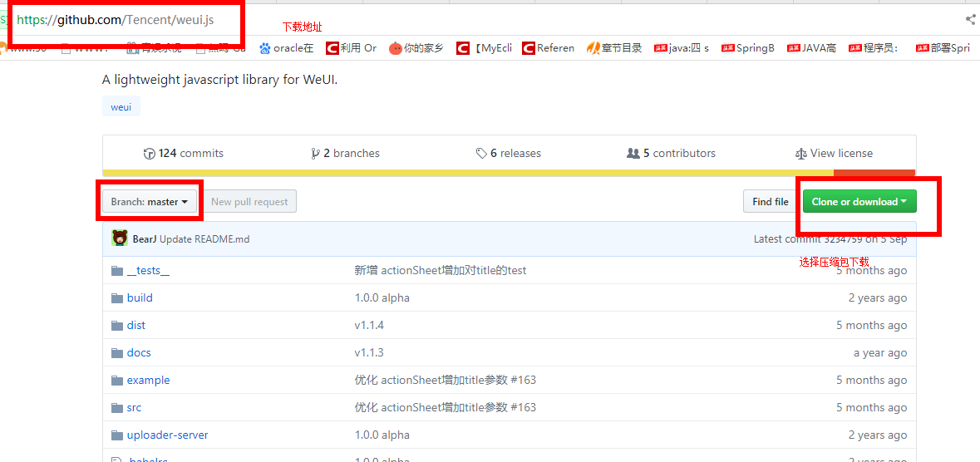Viewport: 980px width, 462px height.
Task: Click '2 years ago' in build row
Action: click(878, 298)
